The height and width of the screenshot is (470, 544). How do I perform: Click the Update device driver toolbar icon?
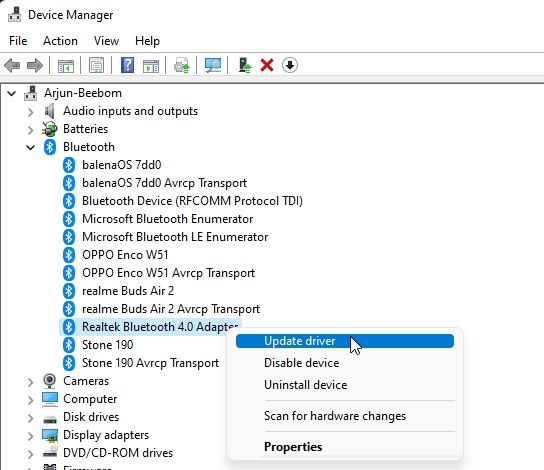182,65
